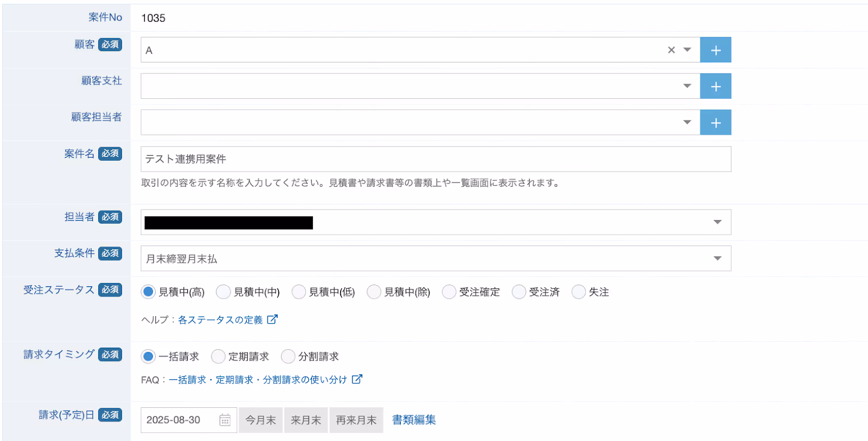The image size is (868, 441).
Task: Click the 請求タイミング field label
Action: (x=59, y=355)
